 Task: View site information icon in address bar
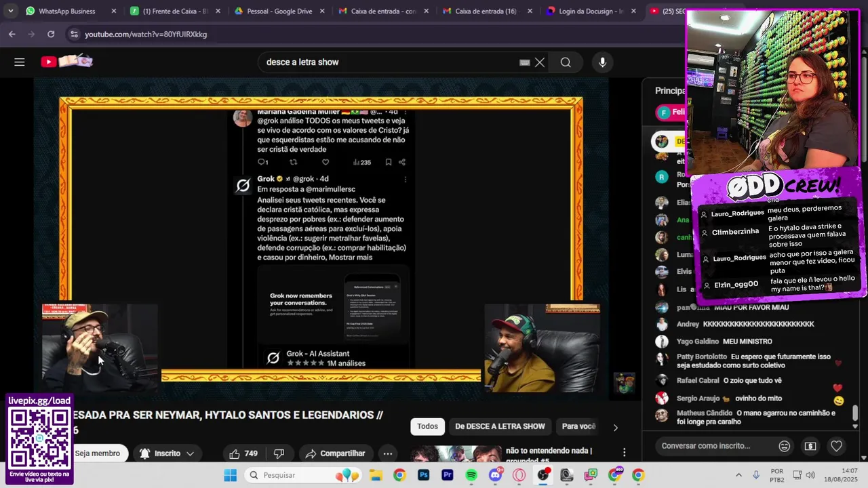73,34
